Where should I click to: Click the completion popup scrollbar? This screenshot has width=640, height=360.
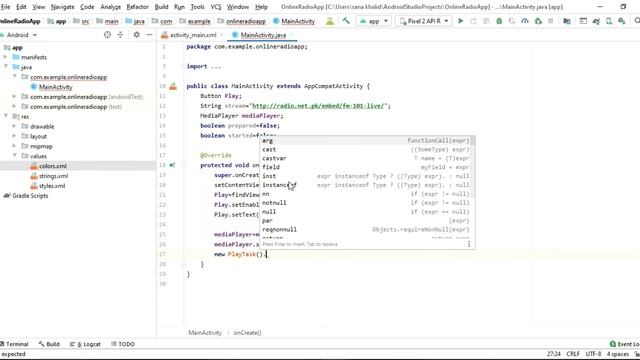[x=472, y=167]
